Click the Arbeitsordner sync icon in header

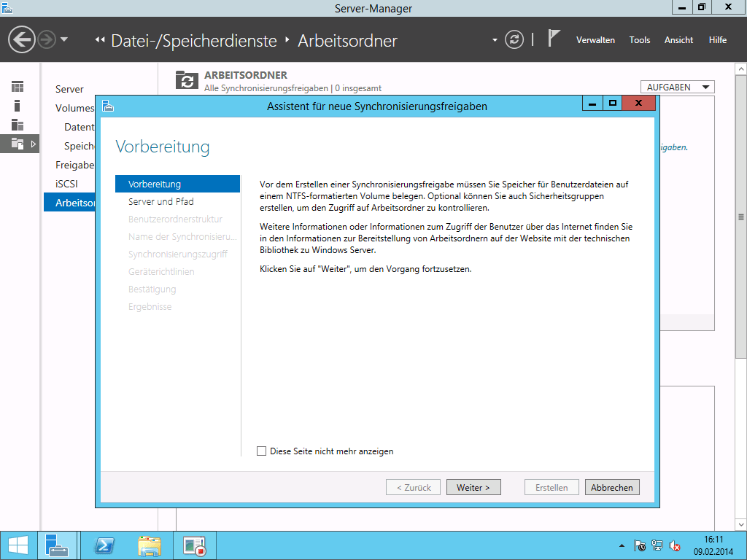pyautogui.click(x=187, y=80)
